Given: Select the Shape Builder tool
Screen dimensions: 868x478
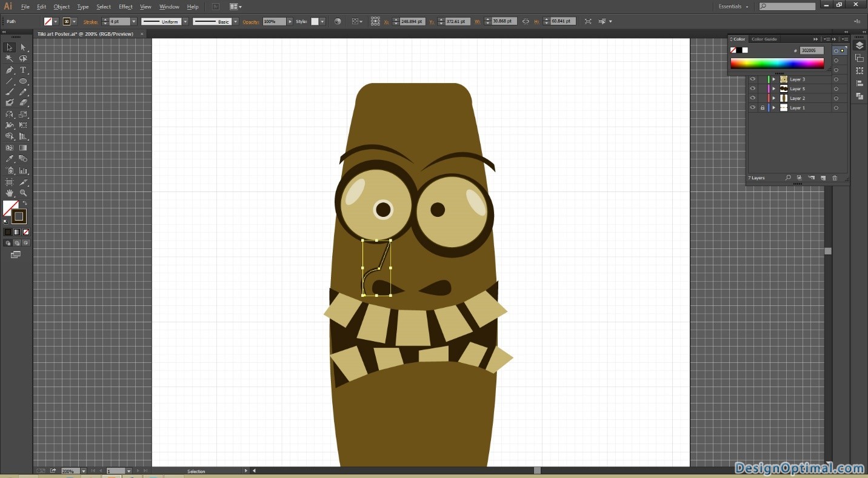Looking at the screenshot, I should click(9, 136).
